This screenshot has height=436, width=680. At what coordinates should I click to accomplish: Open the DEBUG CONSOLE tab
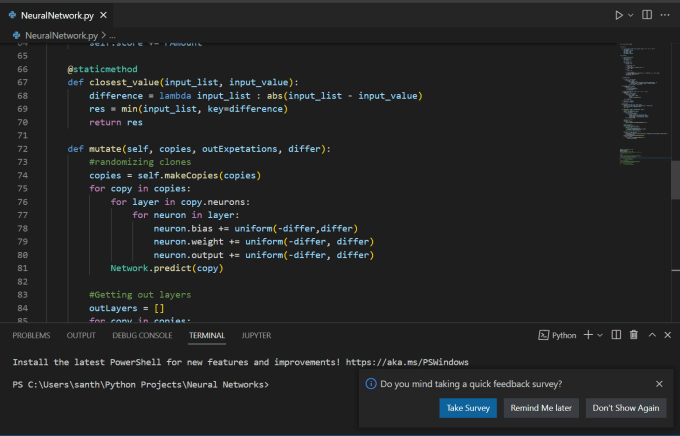click(142, 335)
